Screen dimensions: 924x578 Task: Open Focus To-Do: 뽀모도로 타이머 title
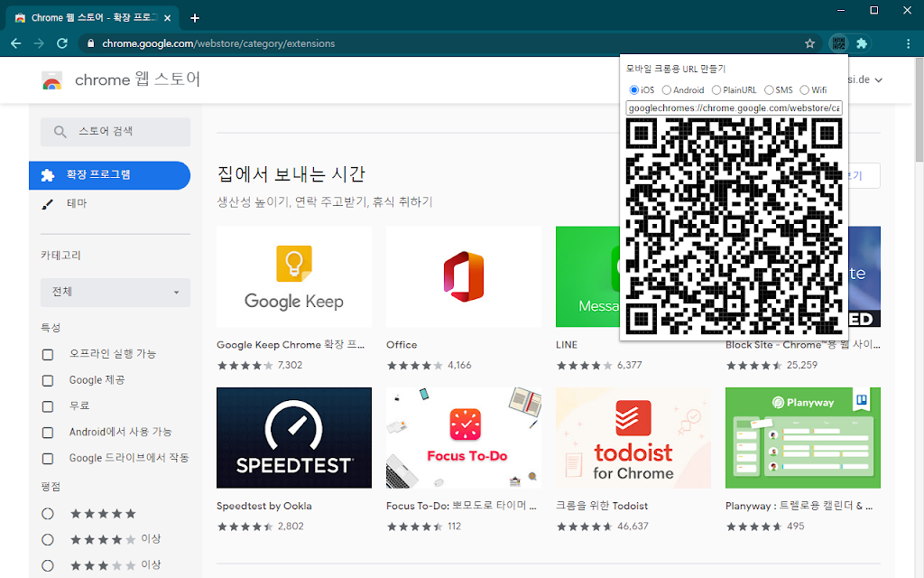(x=461, y=506)
